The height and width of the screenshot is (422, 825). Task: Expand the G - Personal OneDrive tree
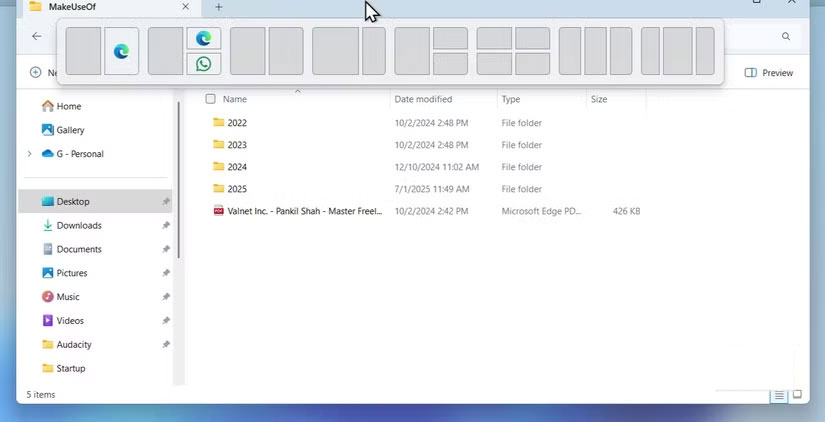30,154
